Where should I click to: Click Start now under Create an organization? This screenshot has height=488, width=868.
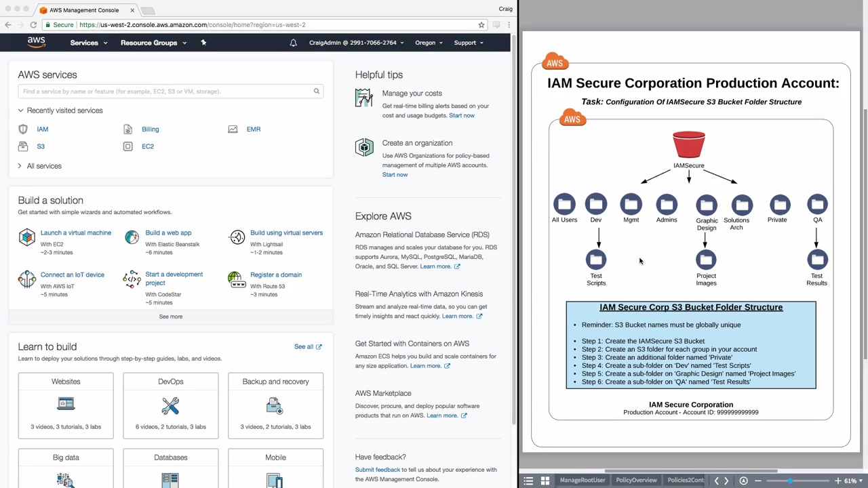395,174
